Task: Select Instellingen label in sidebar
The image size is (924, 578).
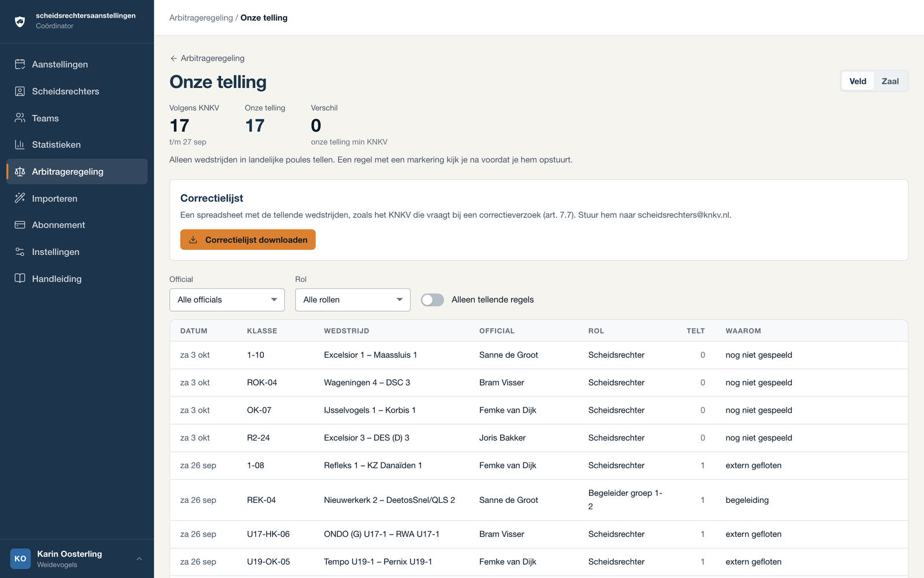Action: click(55, 252)
